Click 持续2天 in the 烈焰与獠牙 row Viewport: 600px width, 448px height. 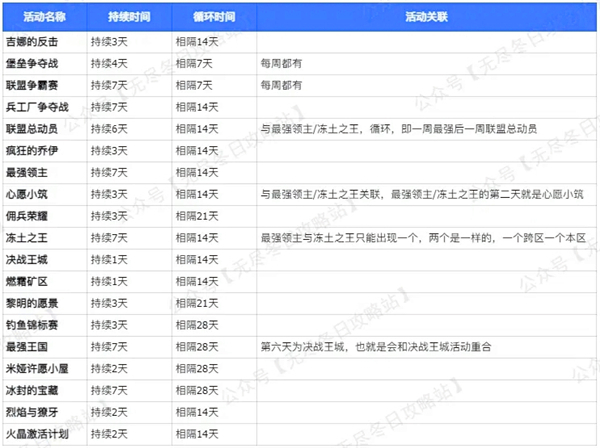(x=109, y=412)
